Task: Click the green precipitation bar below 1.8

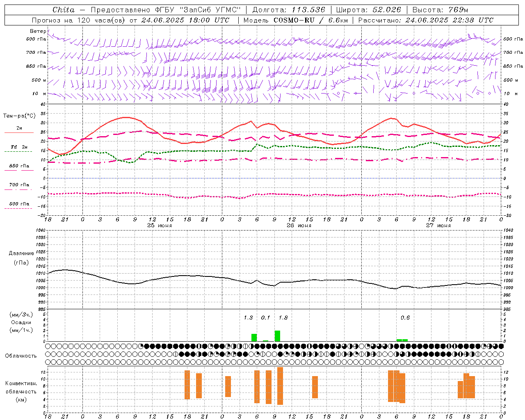Action: (x=277, y=336)
